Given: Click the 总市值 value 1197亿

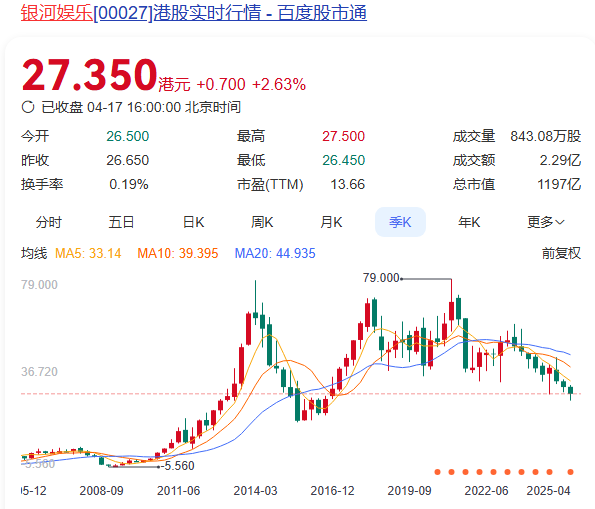Looking at the screenshot, I should coord(559,184).
